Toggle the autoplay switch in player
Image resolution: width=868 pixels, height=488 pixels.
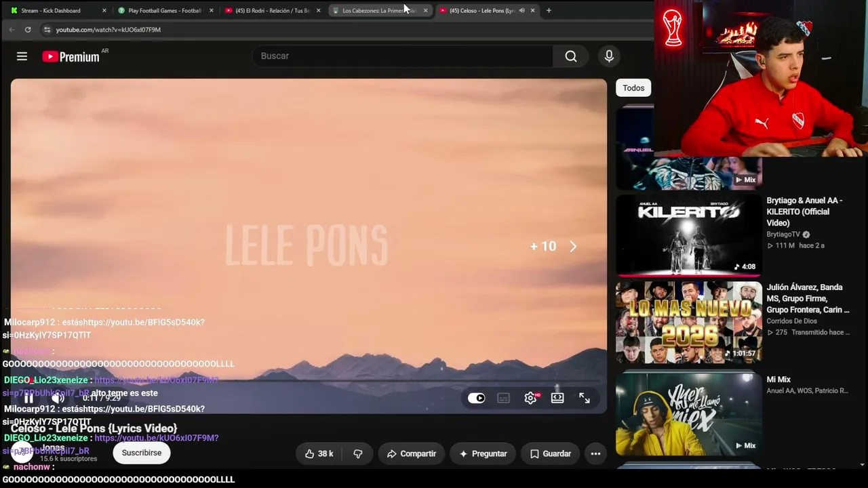point(476,398)
